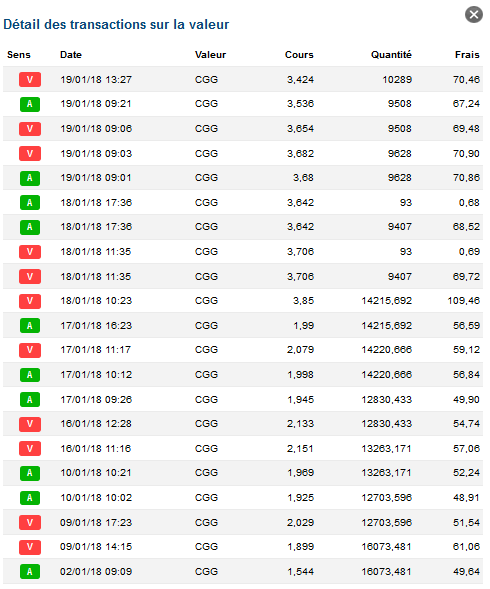
Task: Click the V badge for 16/01/18 12:28
Action: coord(30,424)
